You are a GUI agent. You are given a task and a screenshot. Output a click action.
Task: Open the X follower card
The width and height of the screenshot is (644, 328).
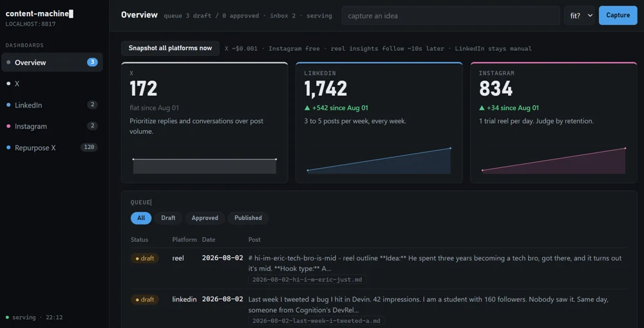205,123
